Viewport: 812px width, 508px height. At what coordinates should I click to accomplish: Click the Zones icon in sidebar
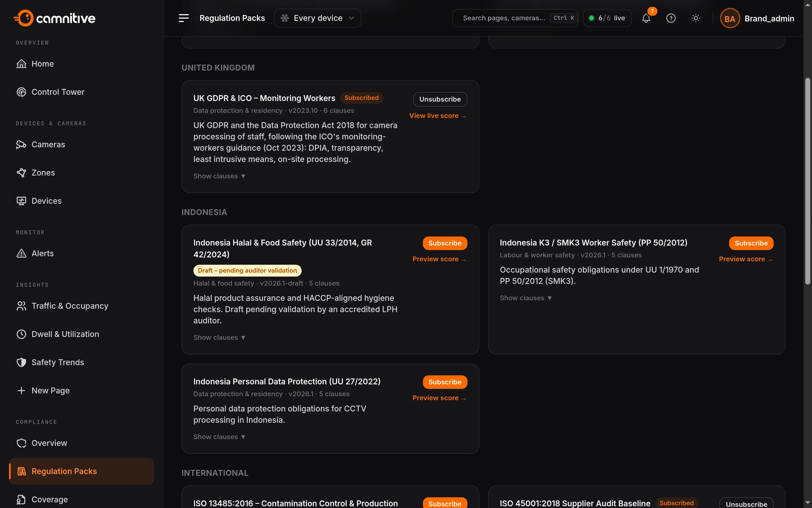click(x=21, y=173)
